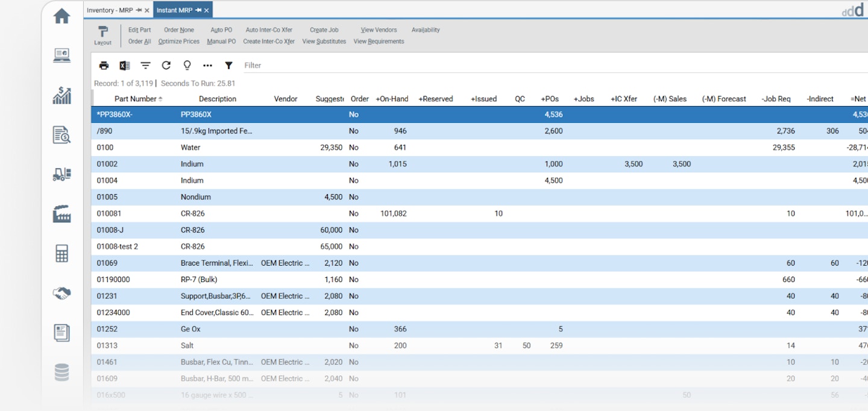This screenshot has width=868, height=411.
Task: Select the Brace Terminal description cell
Action: 217,263
